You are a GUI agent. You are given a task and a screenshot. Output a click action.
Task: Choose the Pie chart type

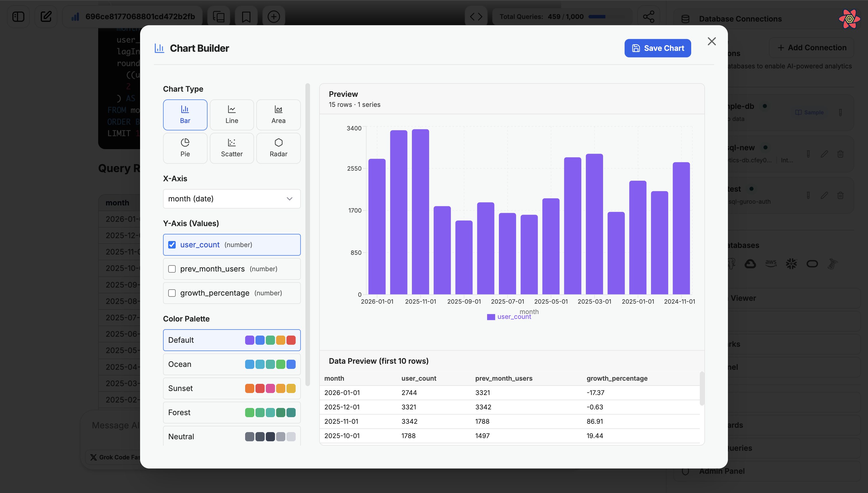(x=185, y=148)
